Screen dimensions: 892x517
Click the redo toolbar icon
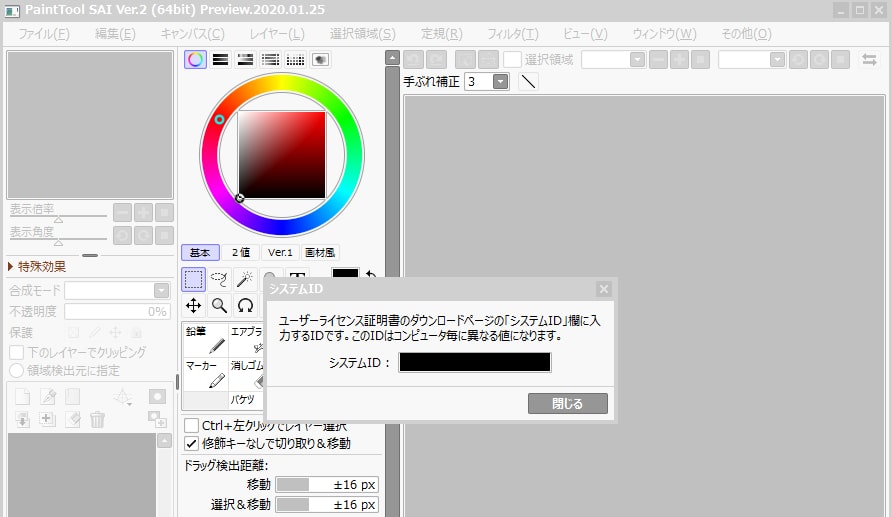(x=436, y=60)
